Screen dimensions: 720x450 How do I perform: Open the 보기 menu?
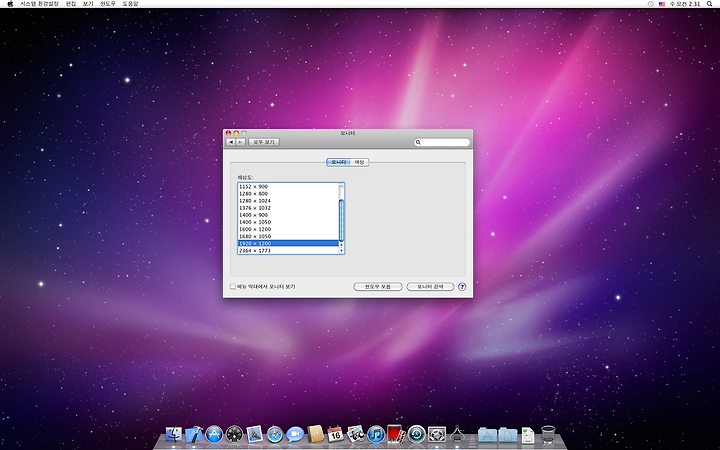pos(88,4)
